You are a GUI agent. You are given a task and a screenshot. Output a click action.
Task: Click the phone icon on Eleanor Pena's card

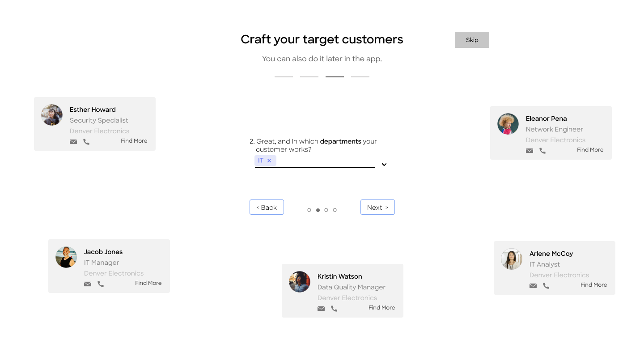pyautogui.click(x=542, y=151)
